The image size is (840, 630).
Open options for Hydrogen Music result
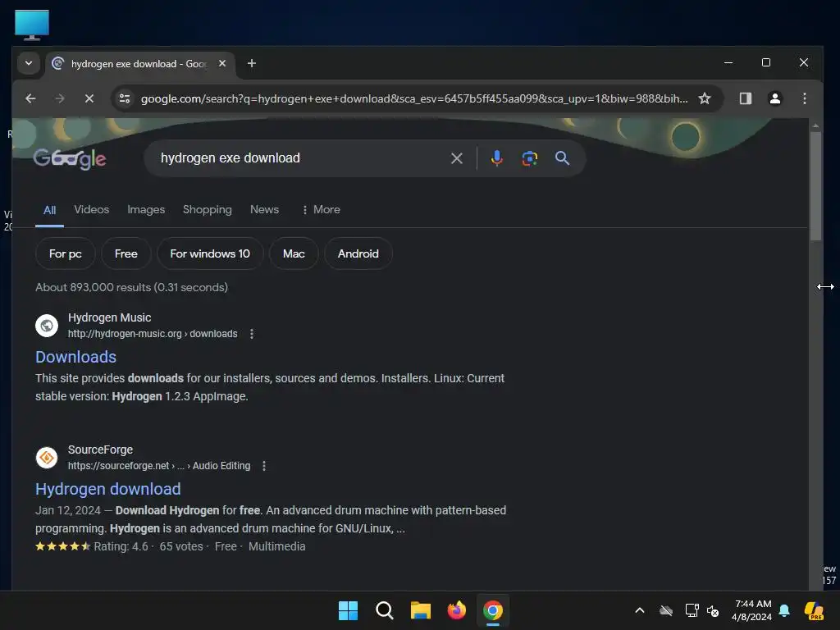[x=252, y=334]
